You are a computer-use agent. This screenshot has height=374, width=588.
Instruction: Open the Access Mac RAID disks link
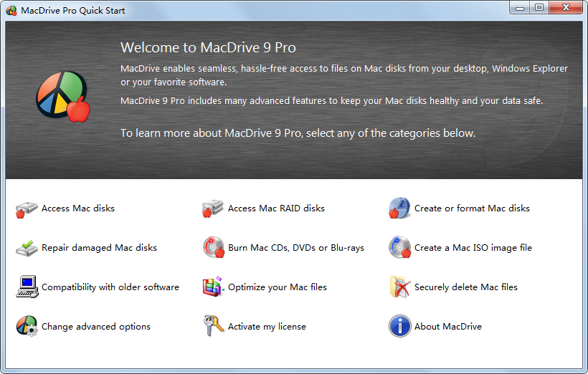276,208
